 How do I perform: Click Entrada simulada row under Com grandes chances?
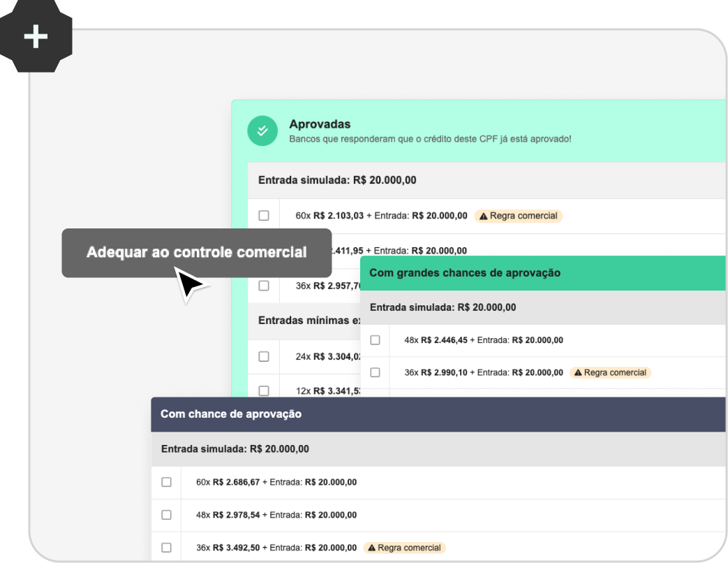pos(443,307)
